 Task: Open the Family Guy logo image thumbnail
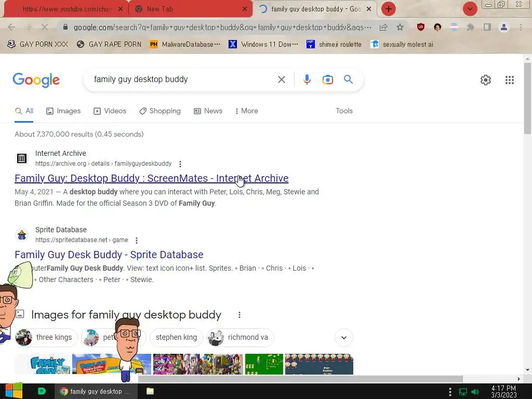pos(43,364)
